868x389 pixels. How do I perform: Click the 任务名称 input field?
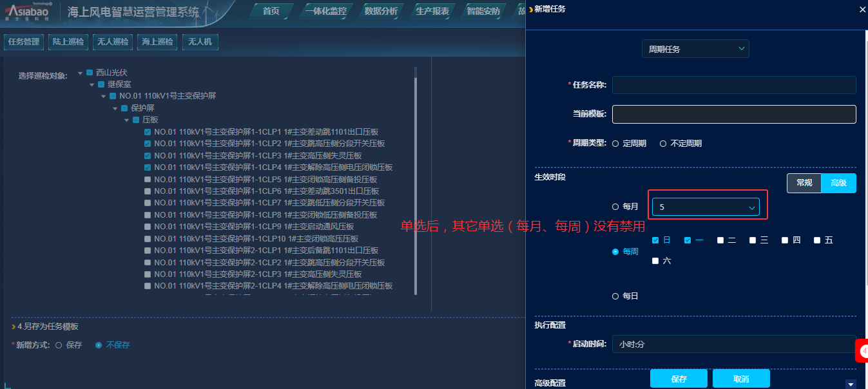pos(733,85)
